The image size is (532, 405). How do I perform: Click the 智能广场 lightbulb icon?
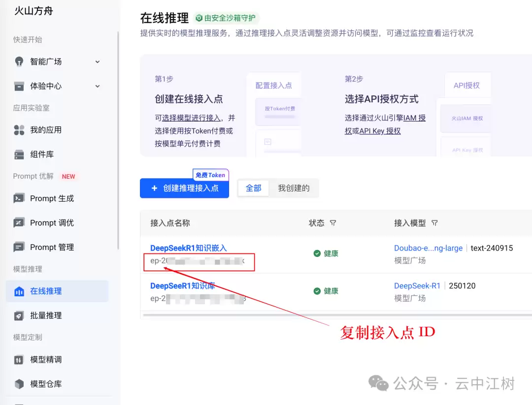coord(19,62)
